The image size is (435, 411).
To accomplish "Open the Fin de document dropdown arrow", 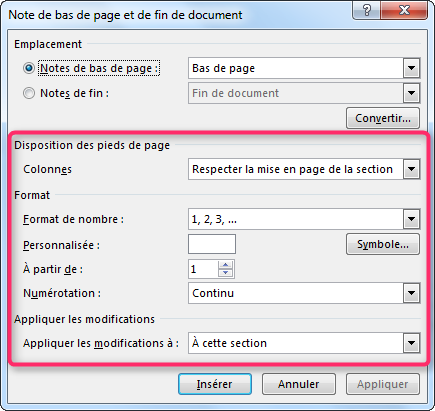I will pyautogui.click(x=411, y=93).
